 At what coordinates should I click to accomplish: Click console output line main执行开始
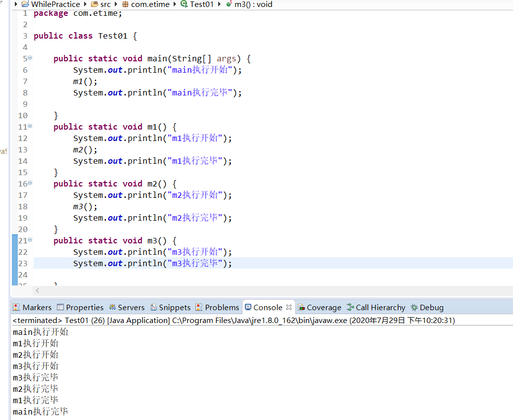(x=41, y=332)
